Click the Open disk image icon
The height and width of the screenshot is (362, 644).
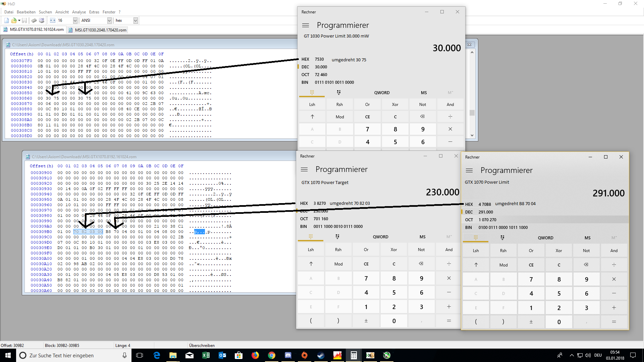coord(42,20)
